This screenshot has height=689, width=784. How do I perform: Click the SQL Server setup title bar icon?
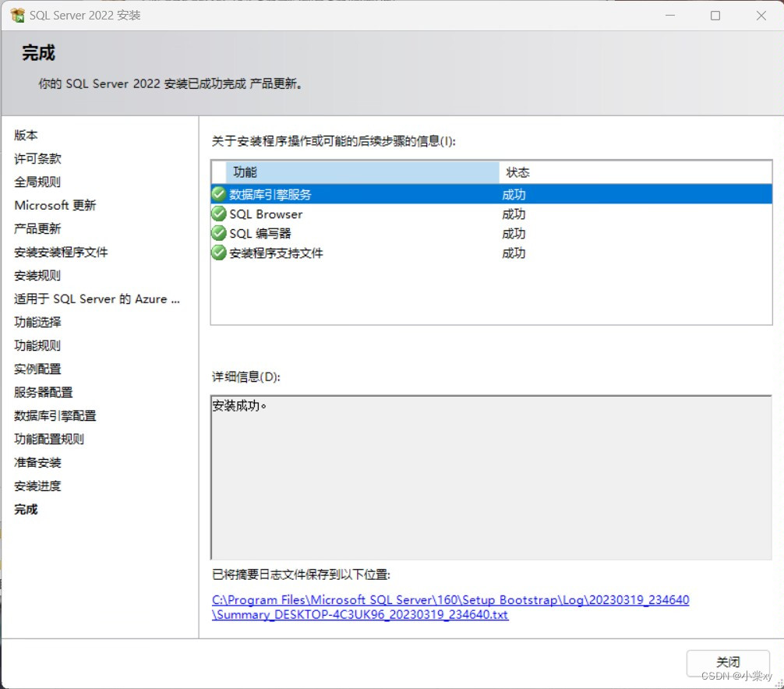click(17, 16)
